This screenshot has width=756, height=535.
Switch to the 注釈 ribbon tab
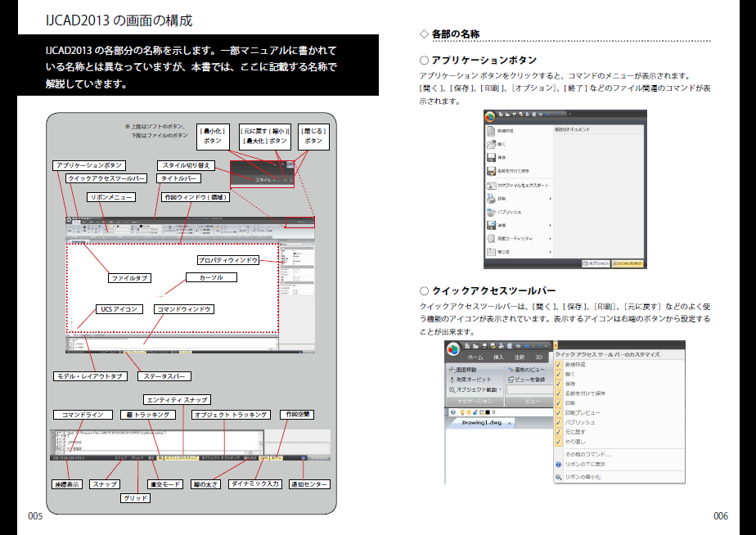[x=520, y=357]
